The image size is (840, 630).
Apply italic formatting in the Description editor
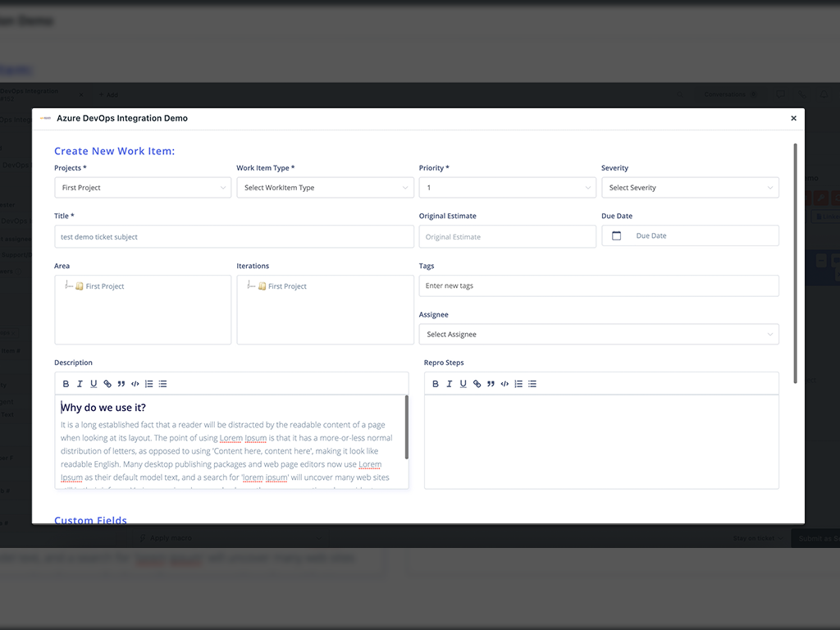tap(80, 383)
